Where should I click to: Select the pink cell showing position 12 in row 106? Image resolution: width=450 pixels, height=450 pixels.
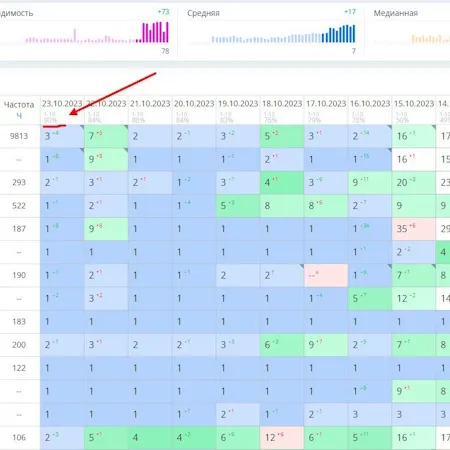point(282,438)
